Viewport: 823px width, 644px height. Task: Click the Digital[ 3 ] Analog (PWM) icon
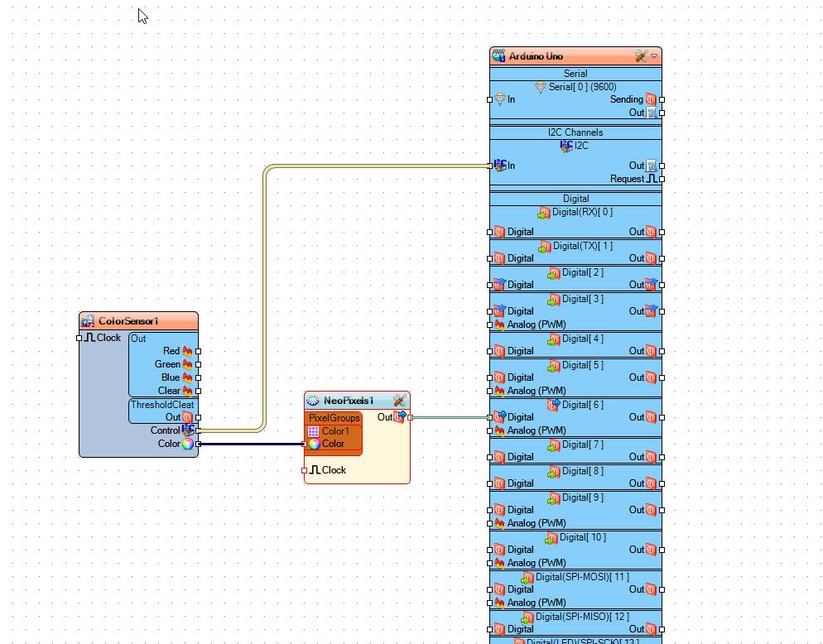499,324
